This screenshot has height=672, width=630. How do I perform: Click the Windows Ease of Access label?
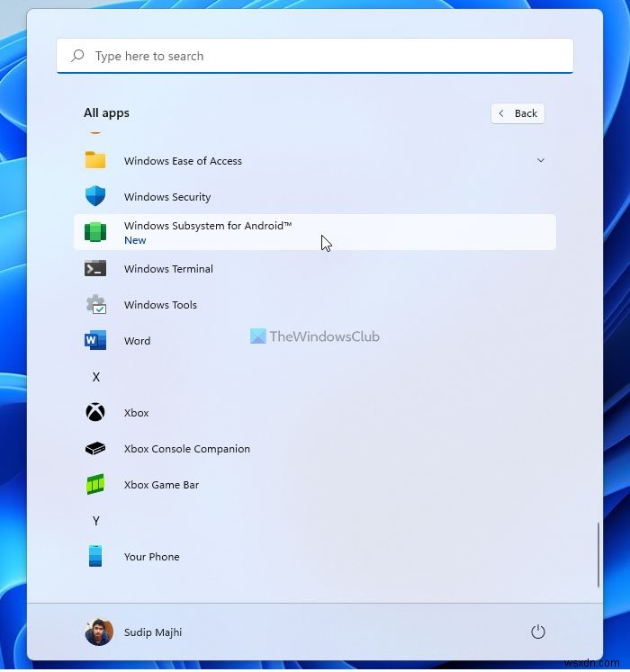[183, 161]
